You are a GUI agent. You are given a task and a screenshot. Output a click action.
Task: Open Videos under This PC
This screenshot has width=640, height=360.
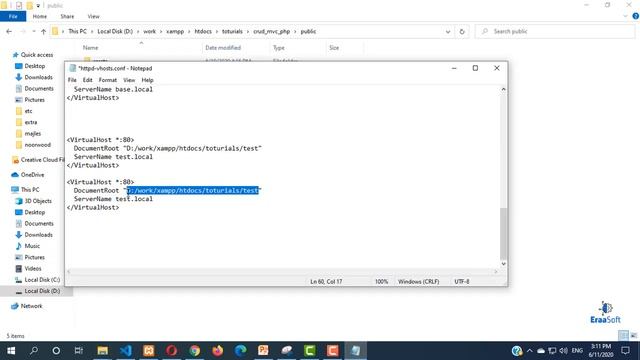(33, 269)
